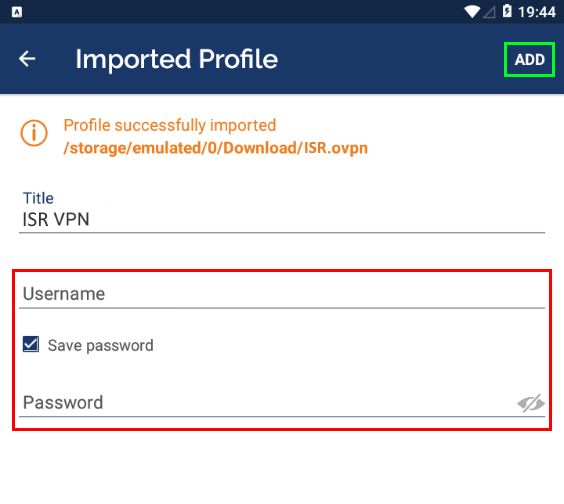Click the Title label above the field

[38, 198]
